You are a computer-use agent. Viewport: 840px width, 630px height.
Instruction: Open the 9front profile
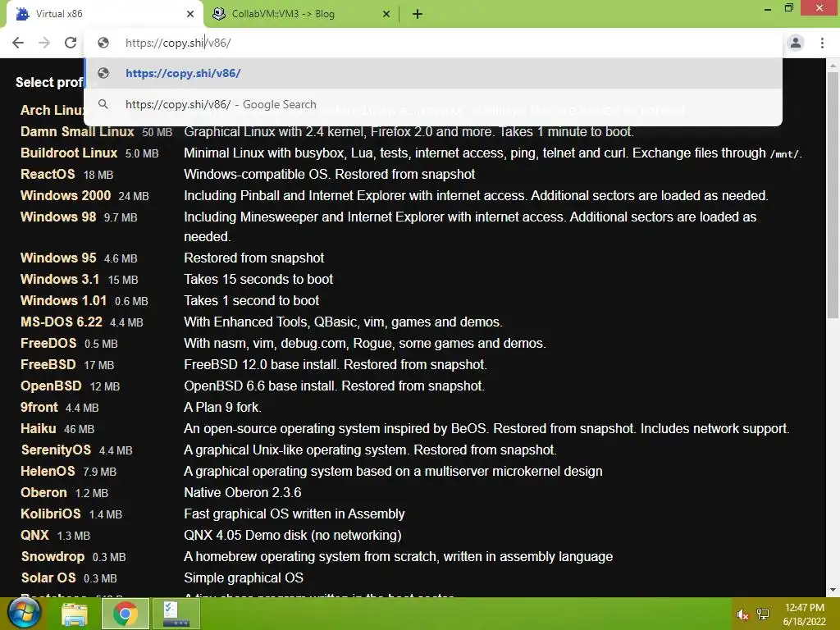coord(39,407)
